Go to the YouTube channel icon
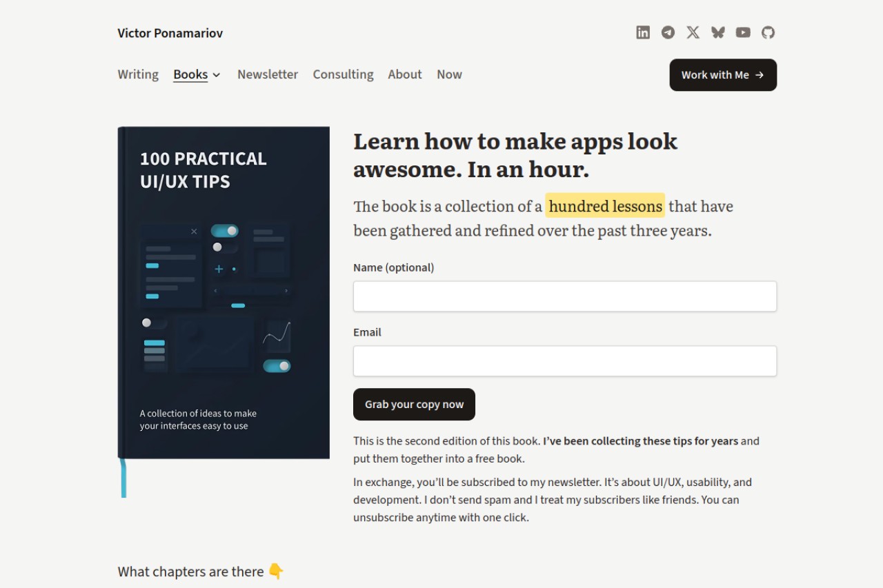 [743, 32]
